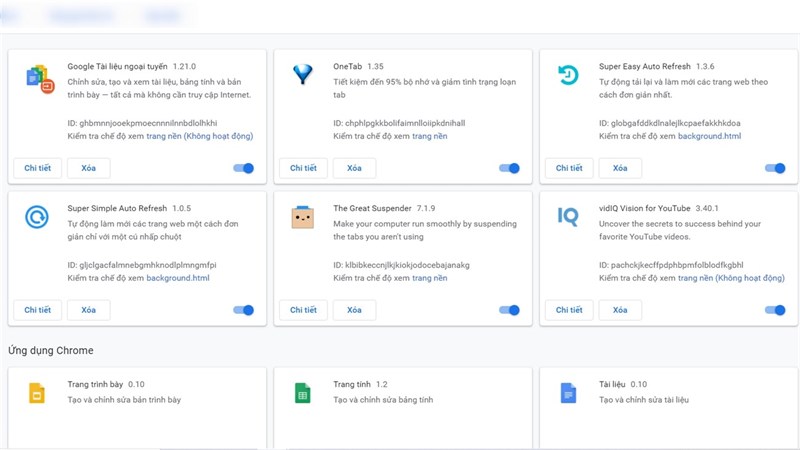Screen dimensions: 800x450
Task: View Chi tiết of Super Easy Auto Refresh
Action: [x=569, y=168]
